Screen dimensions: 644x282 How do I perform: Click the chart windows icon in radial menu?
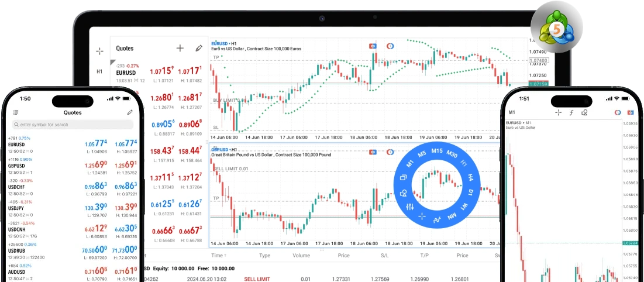tap(404, 178)
